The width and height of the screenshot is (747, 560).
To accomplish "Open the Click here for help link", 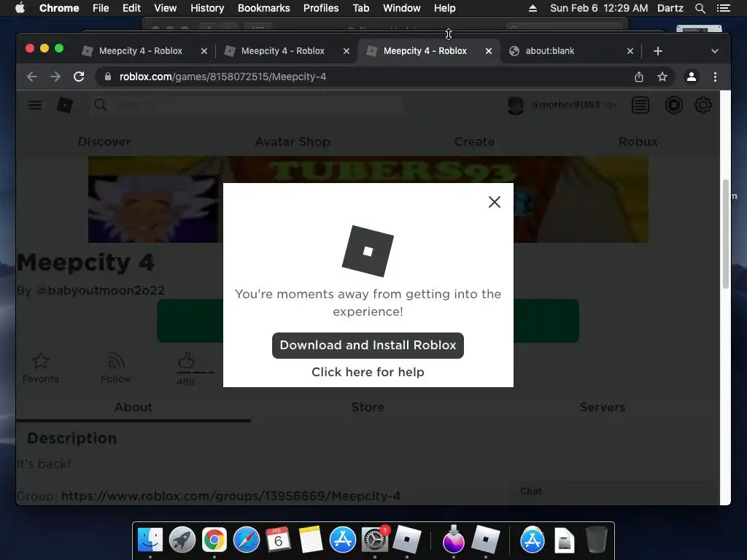I will tap(368, 372).
